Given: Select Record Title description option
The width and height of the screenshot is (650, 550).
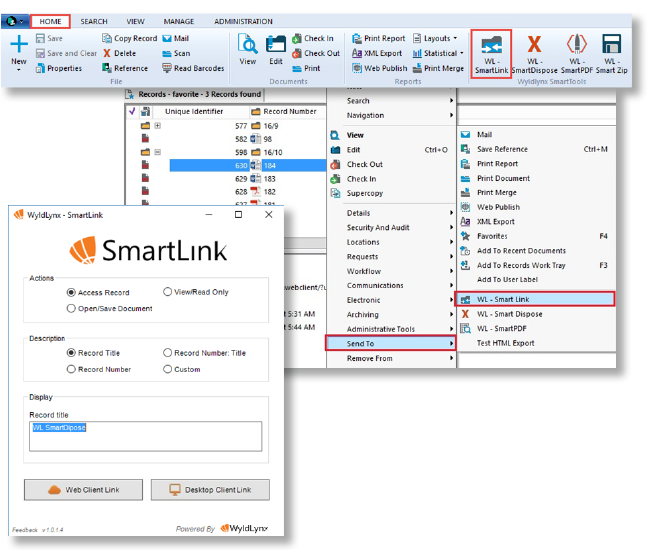Looking at the screenshot, I should [71, 353].
